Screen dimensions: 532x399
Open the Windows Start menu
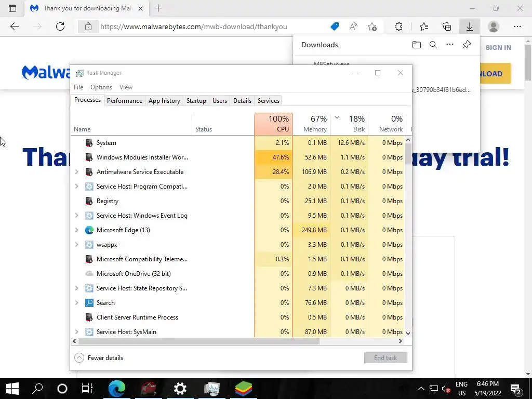coord(12,389)
